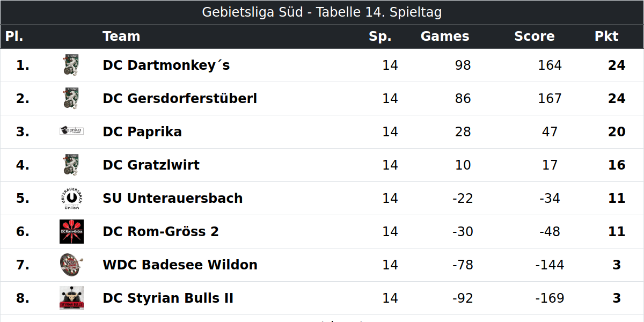Open the DC Dartmonkey´s team name
This screenshot has width=644, height=322.
166,65
